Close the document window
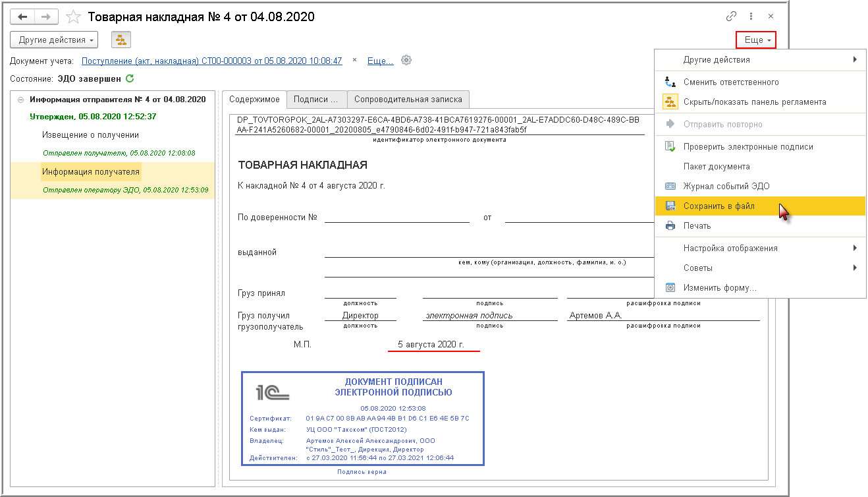The height and width of the screenshot is (497, 868). tap(771, 16)
